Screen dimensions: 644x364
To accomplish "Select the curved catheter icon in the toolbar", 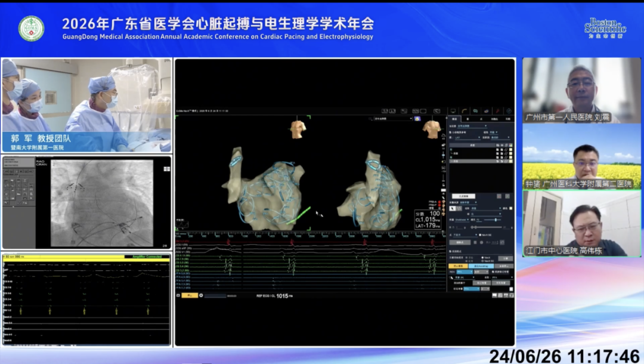I will [464, 111].
